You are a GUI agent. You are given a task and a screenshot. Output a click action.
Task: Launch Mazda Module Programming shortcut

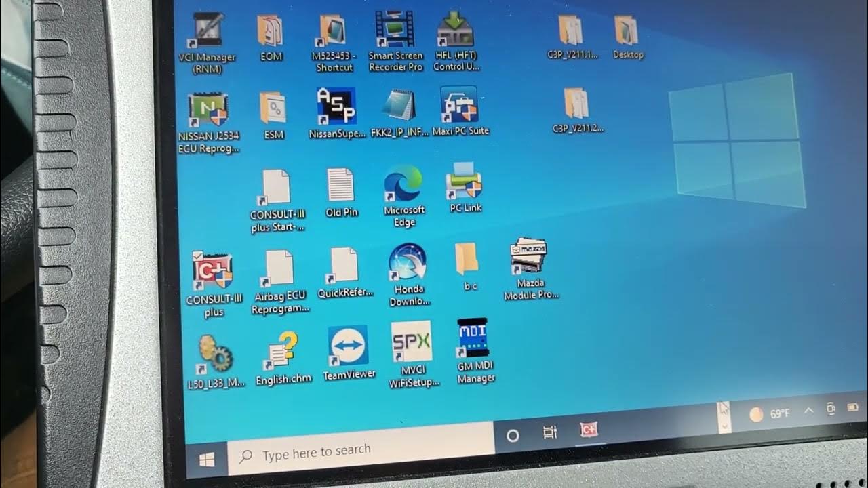[531, 269]
